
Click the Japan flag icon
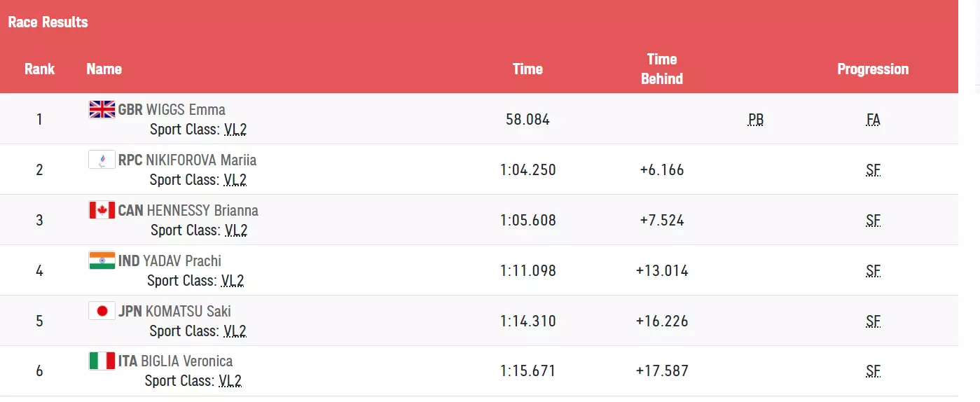pos(102,311)
